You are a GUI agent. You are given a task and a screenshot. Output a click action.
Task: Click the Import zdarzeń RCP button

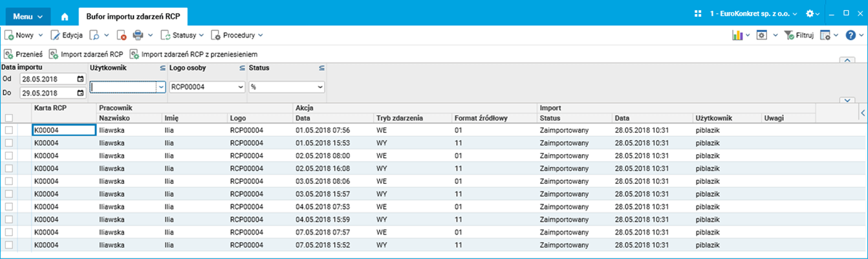(x=87, y=54)
